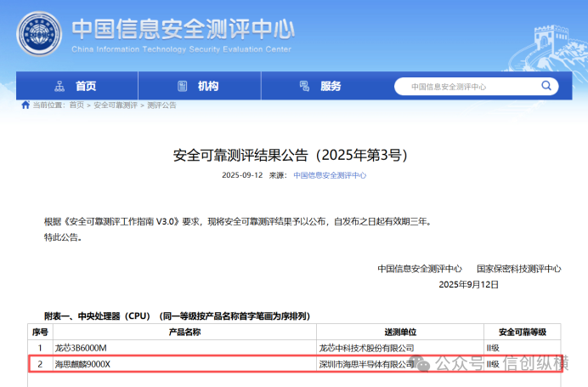Click the 序号 column header
588x387 pixels.
coord(40,332)
